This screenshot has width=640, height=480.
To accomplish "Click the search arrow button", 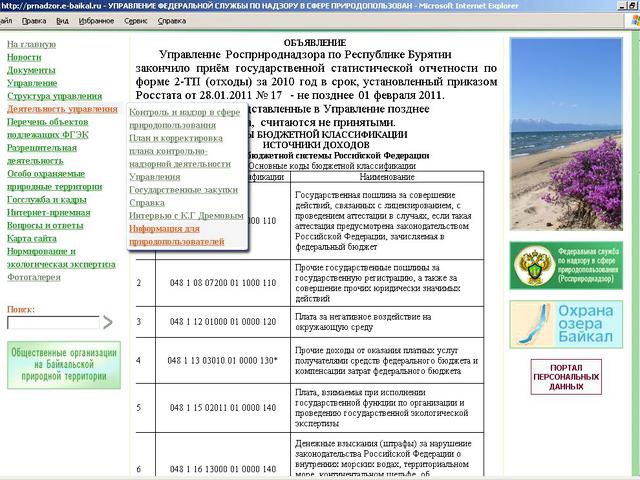I will pyautogui.click(x=107, y=322).
